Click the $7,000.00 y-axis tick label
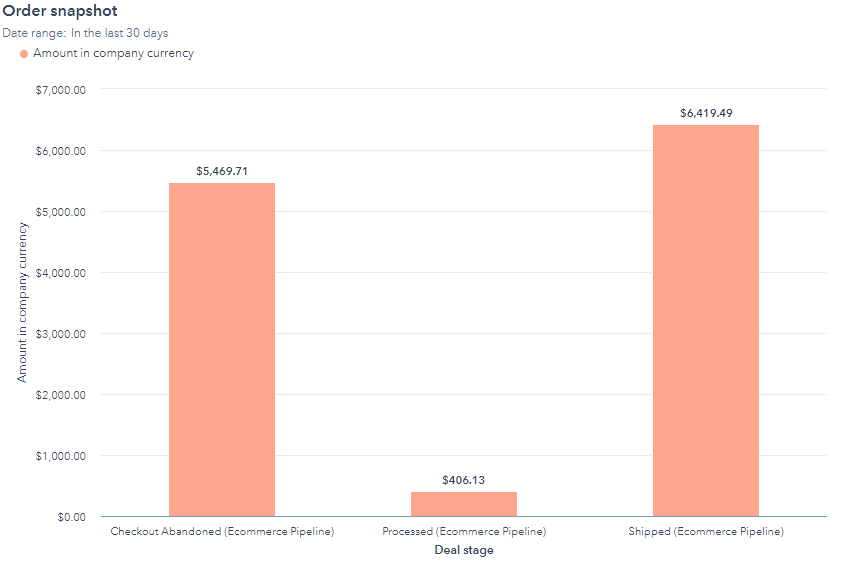Viewport: 850px width, 568px height. [x=62, y=90]
